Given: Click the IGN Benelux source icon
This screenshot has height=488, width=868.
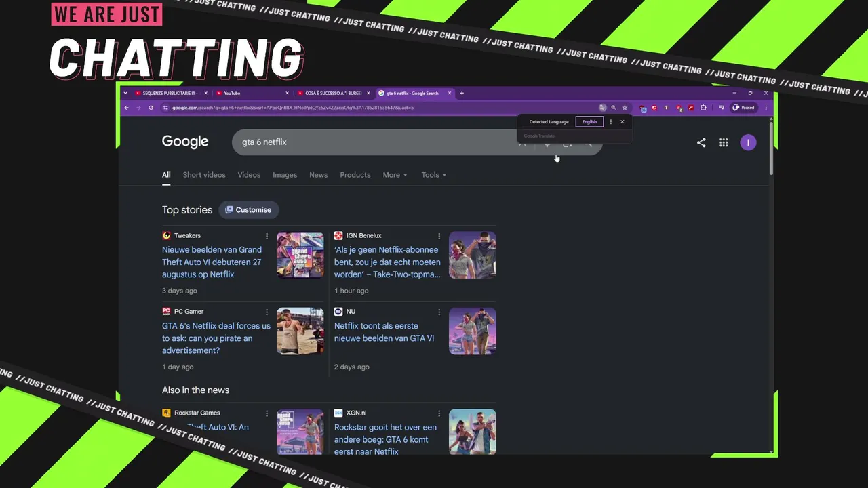Looking at the screenshot, I should click(x=338, y=236).
